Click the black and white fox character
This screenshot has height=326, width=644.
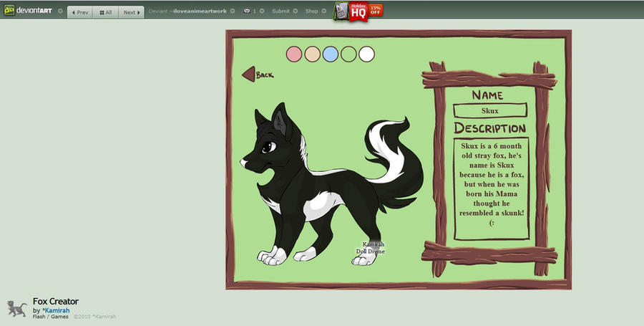coord(332,183)
